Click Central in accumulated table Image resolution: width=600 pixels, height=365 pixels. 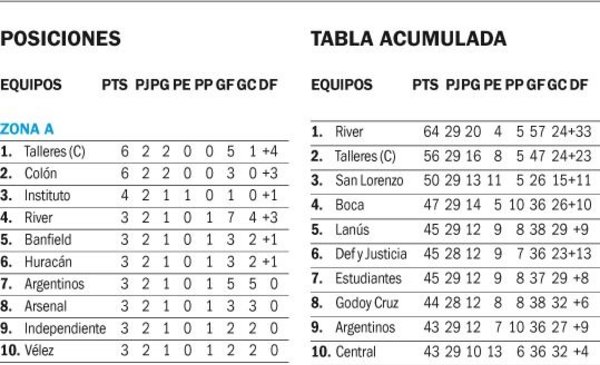tap(355, 352)
